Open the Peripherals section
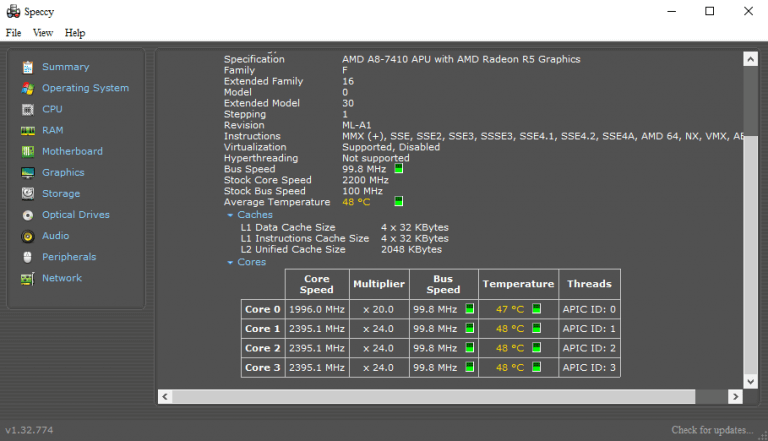Screen dimensions: 768x441 [69, 257]
